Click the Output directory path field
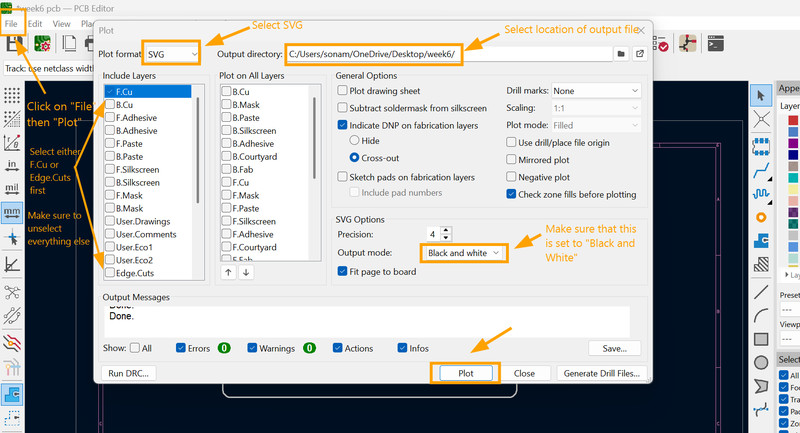800x433 pixels. 449,54
